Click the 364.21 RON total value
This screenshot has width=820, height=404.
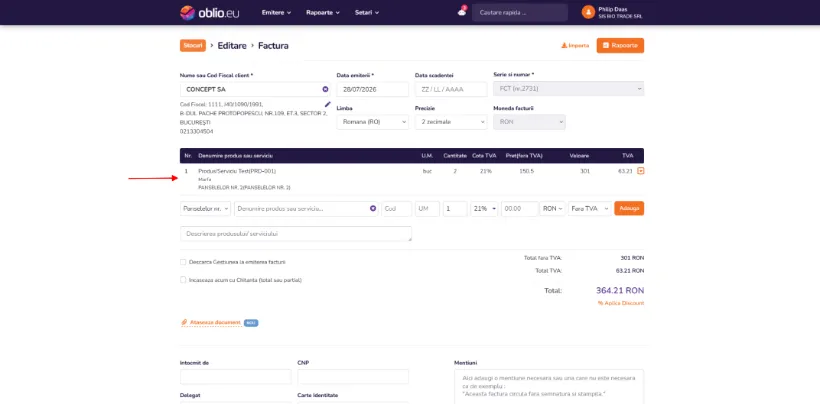point(620,291)
